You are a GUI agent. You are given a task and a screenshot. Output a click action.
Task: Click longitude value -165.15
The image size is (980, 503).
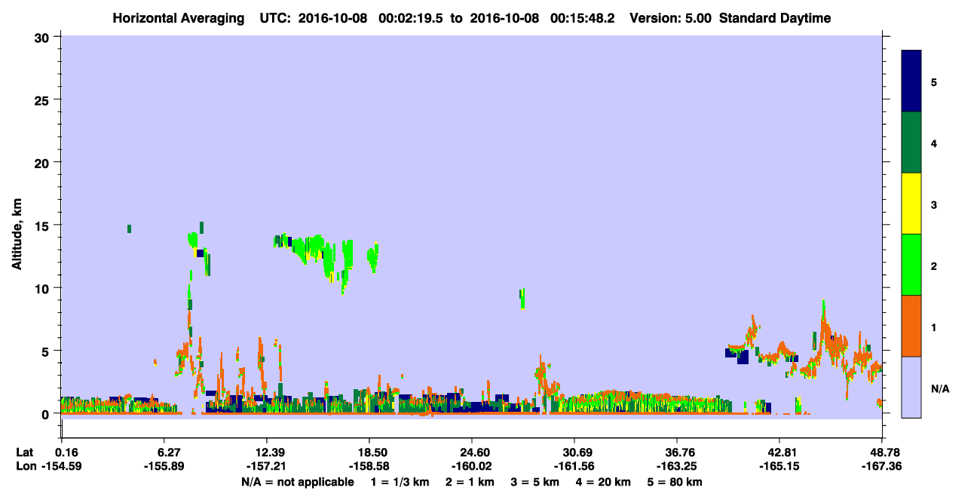779,466
